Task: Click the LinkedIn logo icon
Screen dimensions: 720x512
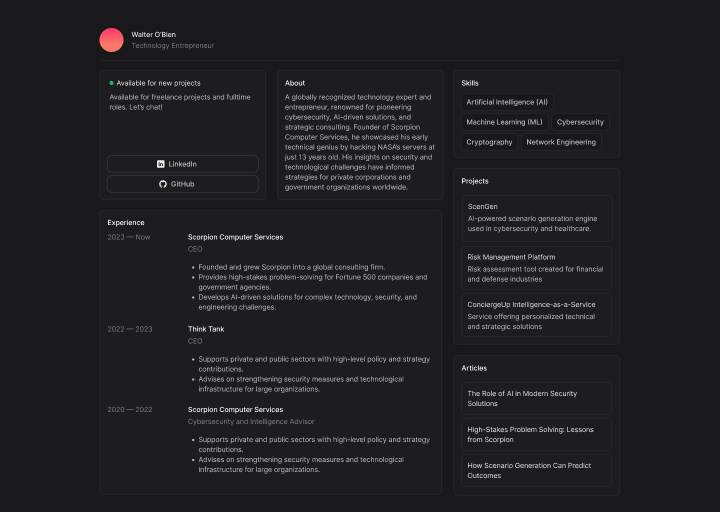Action: click(161, 164)
